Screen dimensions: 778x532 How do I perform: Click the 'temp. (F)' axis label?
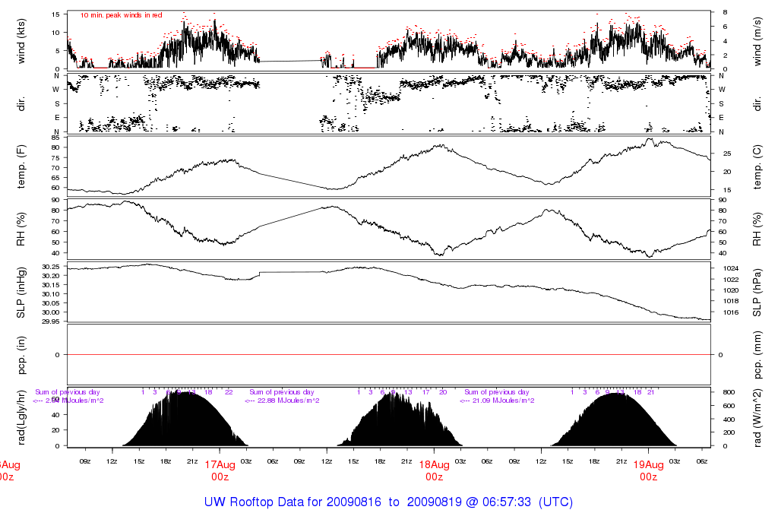(x=21, y=166)
